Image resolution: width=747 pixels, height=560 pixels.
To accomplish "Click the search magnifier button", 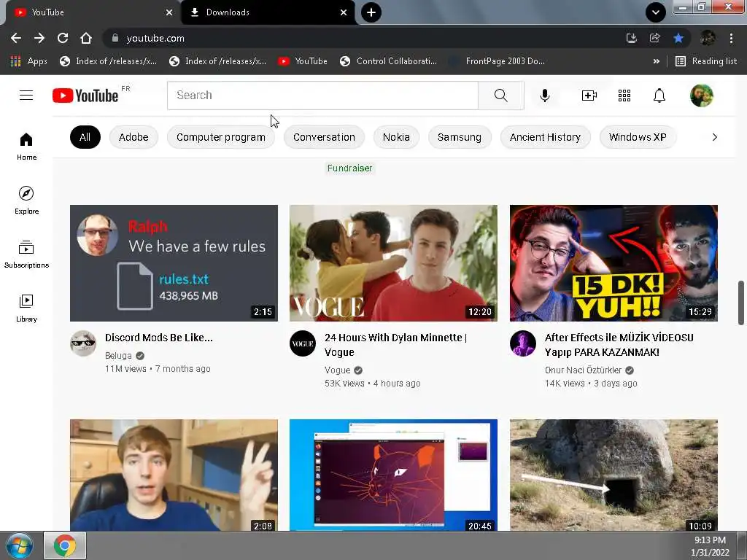I will pyautogui.click(x=500, y=96).
